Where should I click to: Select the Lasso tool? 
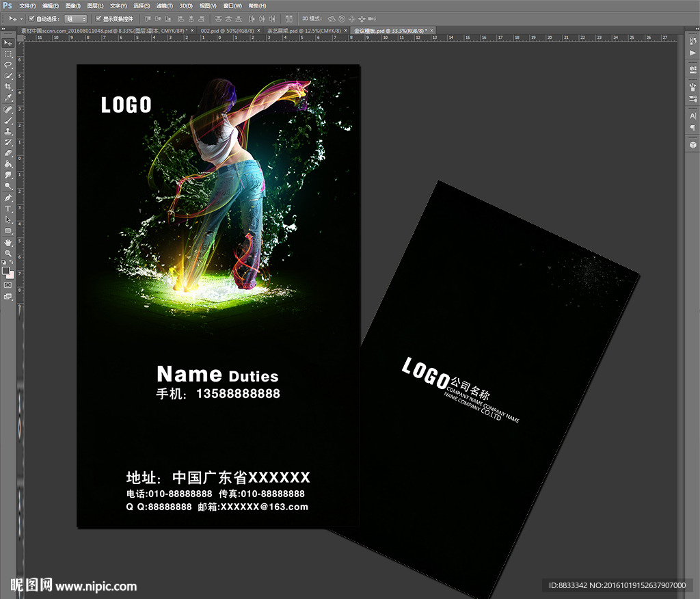[8, 65]
